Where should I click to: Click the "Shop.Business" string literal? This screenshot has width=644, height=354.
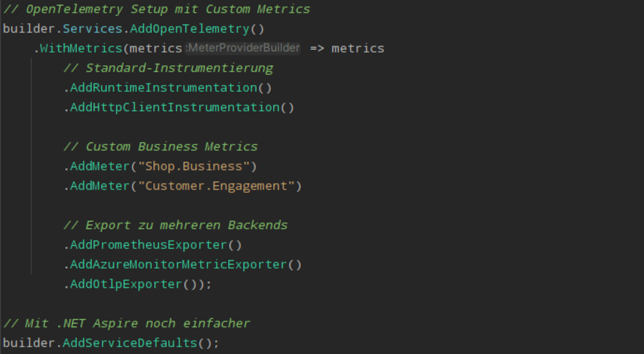click(x=194, y=167)
